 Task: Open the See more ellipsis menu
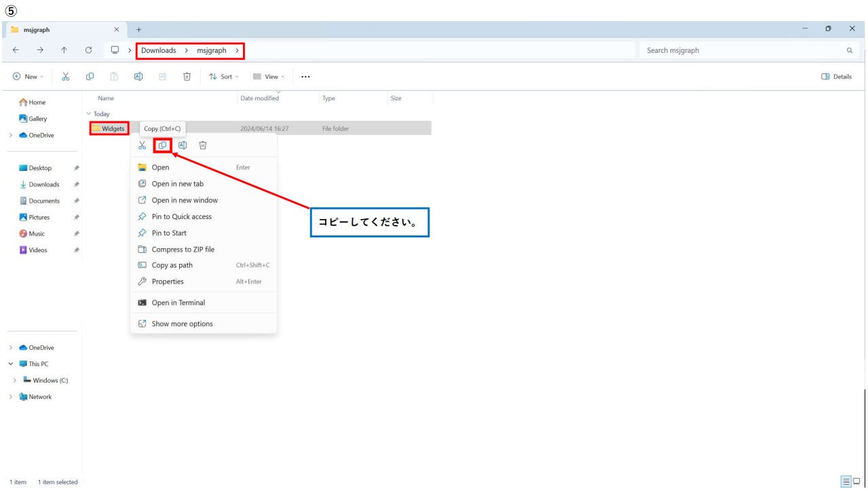(x=305, y=77)
